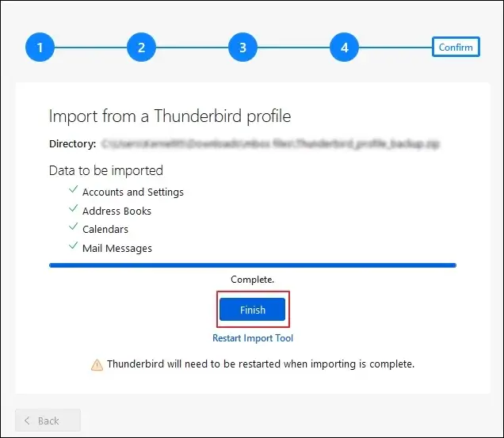Select the Confirm step box
504x438 pixels.
[456, 47]
